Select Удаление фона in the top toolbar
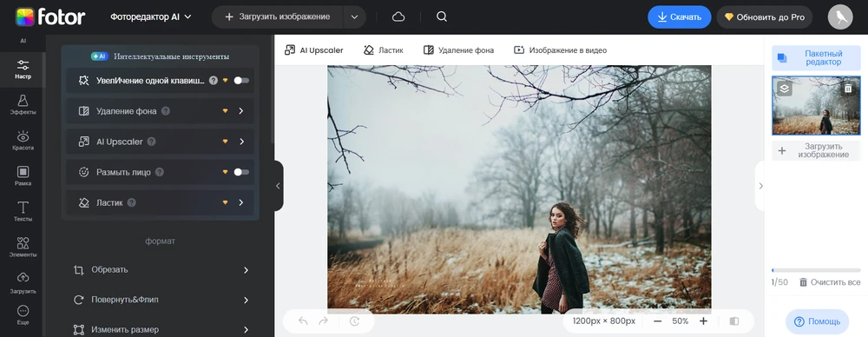868x337 pixels. (458, 50)
